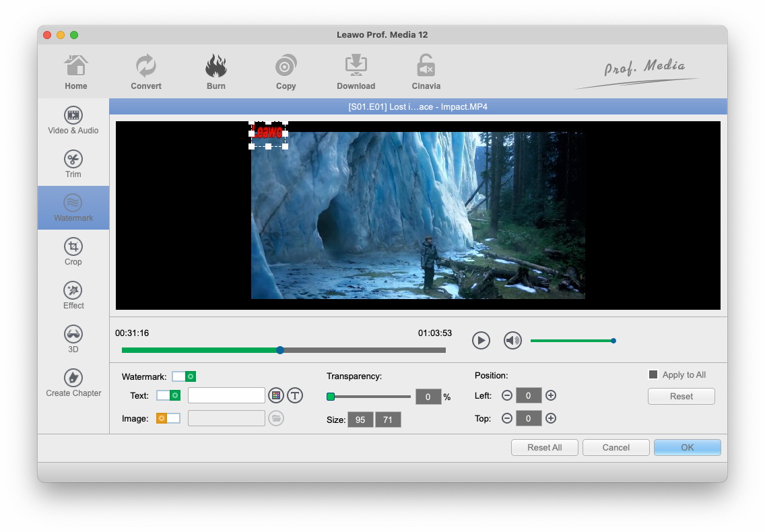Open the 3D settings panel
Image resolution: width=765 pixels, height=532 pixels.
pyautogui.click(x=73, y=339)
